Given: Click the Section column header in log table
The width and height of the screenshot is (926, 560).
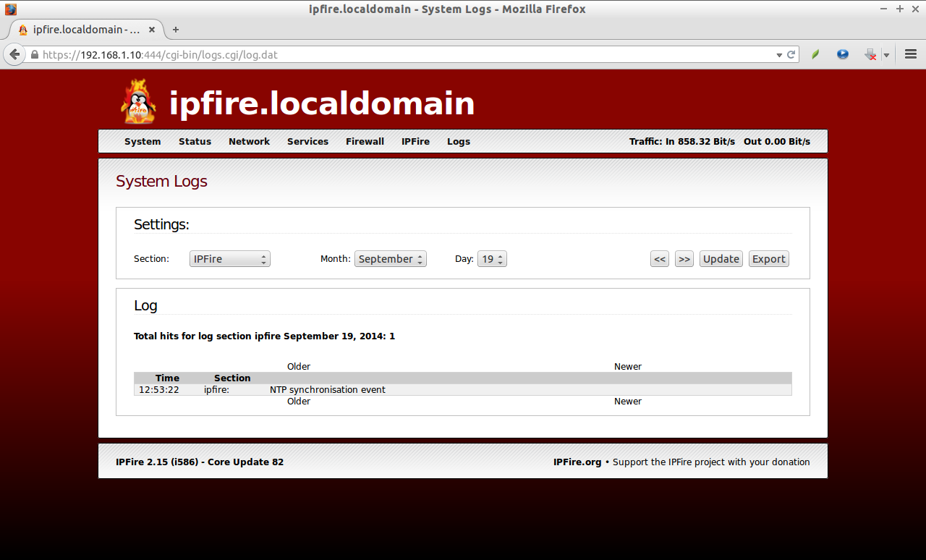Looking at the screenshot, I should coord(232,378).
